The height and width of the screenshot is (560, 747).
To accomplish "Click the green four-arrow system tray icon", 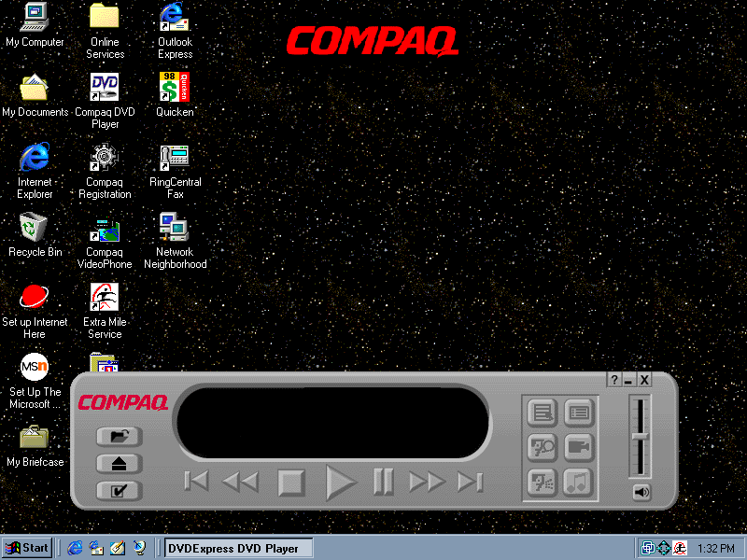I will pos(663,548).
